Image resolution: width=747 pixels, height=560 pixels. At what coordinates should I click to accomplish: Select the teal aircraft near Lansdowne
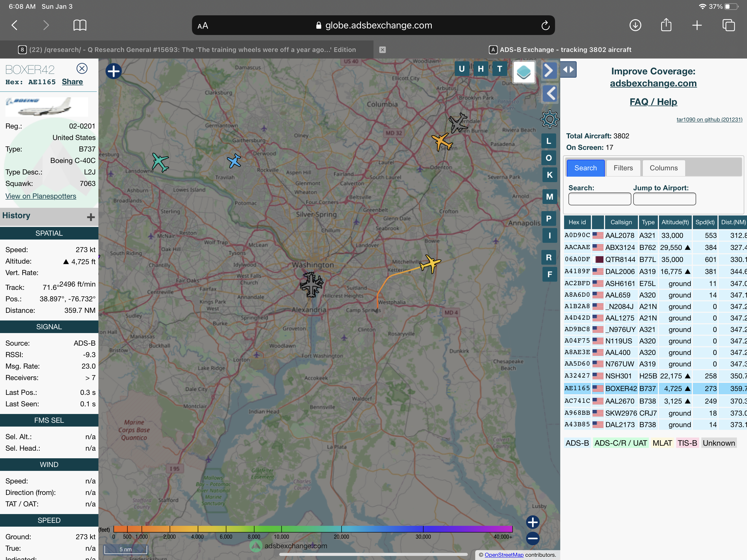(x=160, y=162)
